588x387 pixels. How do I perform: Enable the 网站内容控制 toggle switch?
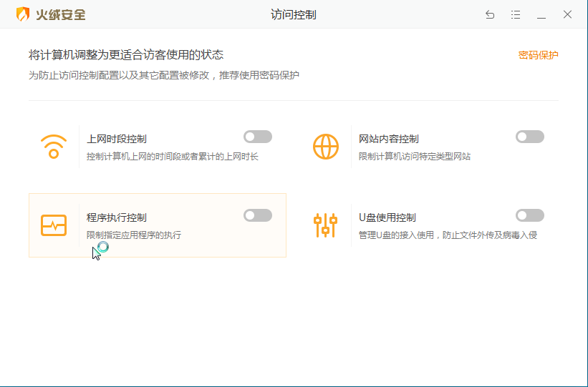(x=529, y=137)
